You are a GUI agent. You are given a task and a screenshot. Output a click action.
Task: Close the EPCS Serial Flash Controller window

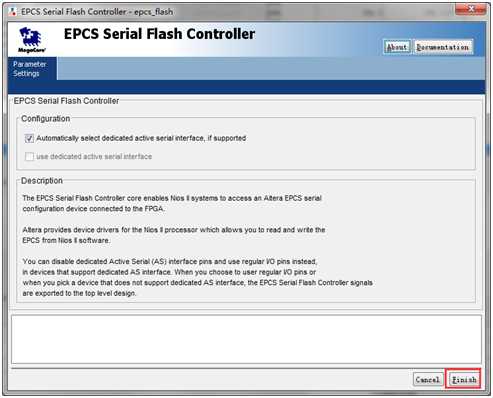470,10
